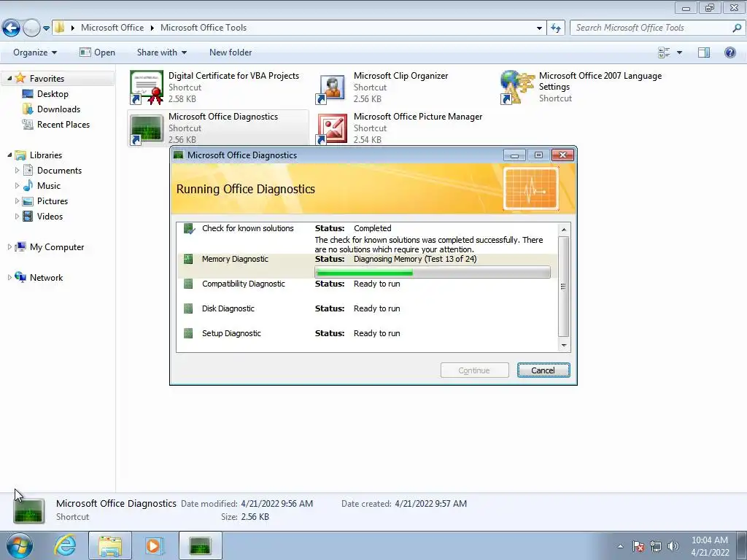This screenshot has height=560, width=747.
Task: Open the Windows Start menu
Action: [x=20, y=545]
